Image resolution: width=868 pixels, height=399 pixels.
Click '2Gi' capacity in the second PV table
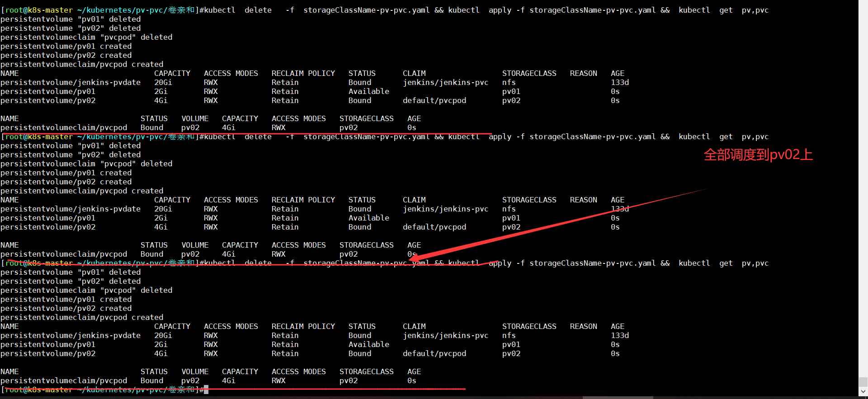click(161, 218)
